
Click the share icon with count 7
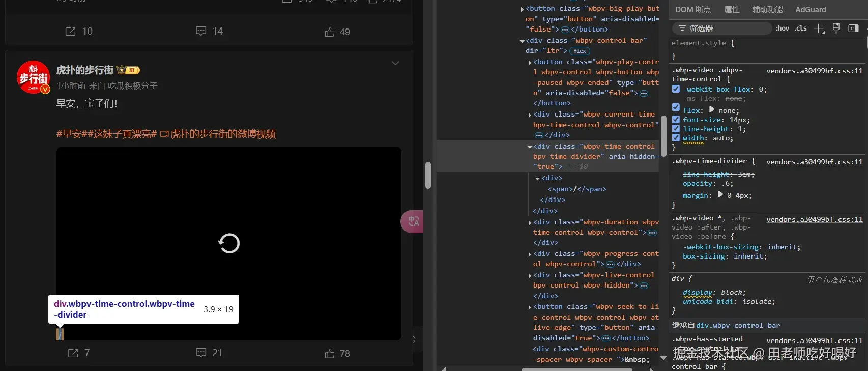tap(73, 353)
